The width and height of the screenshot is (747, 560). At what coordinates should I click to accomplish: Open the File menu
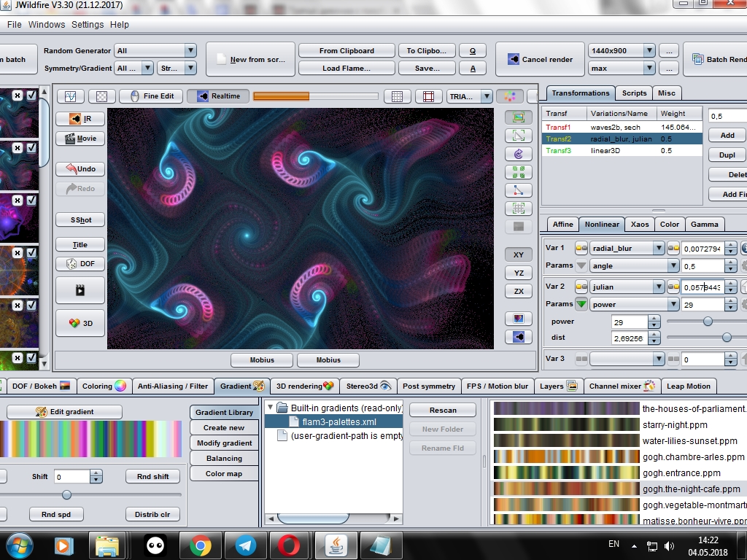(x=14, y=24)
